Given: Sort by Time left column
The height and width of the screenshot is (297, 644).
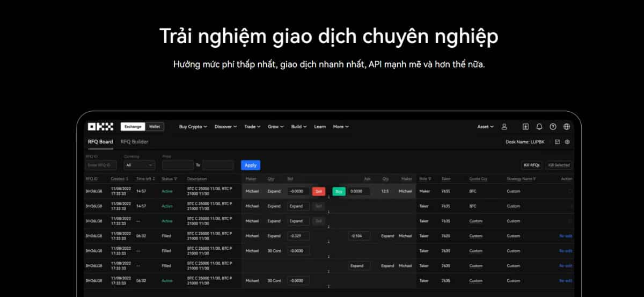Looking at the screenshot, I should pos(154,179).
